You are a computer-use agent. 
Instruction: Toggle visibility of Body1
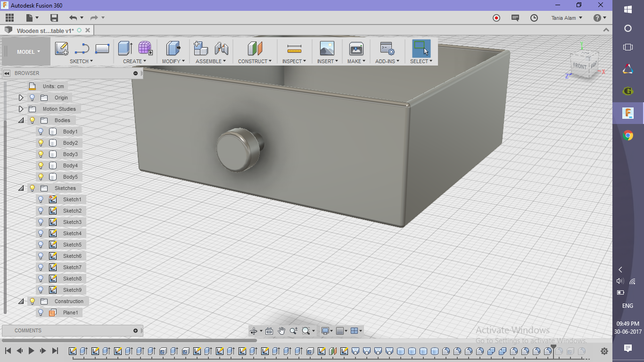coord(41,132)
